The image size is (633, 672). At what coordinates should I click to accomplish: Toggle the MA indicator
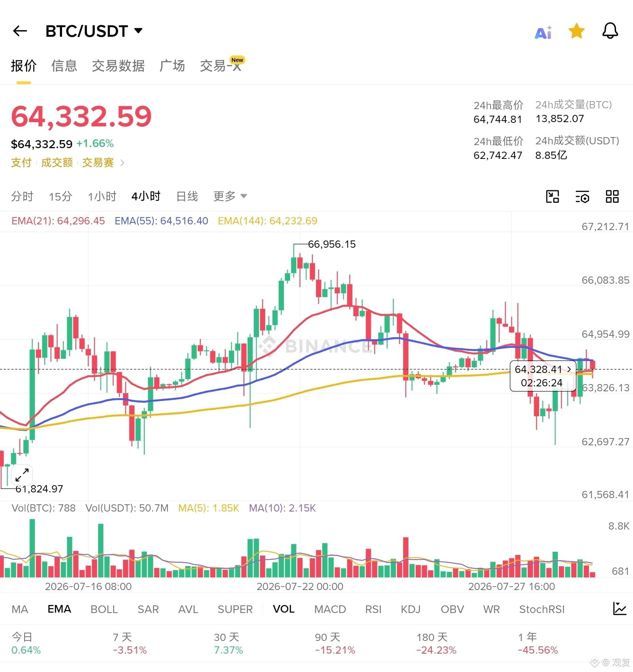(20, 609)
